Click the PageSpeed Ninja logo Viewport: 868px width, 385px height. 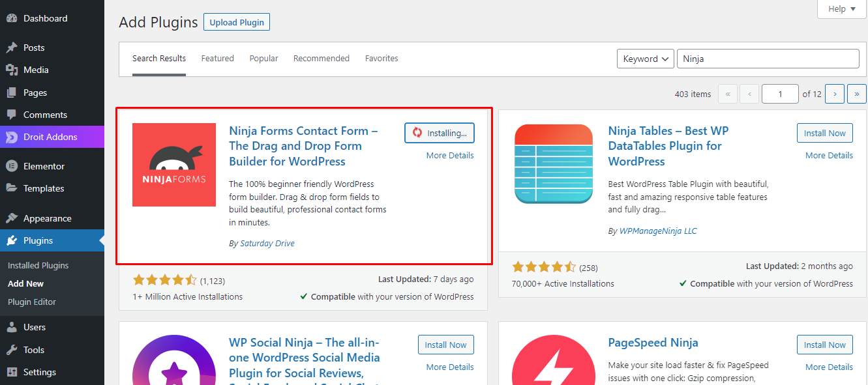(554, 360)
